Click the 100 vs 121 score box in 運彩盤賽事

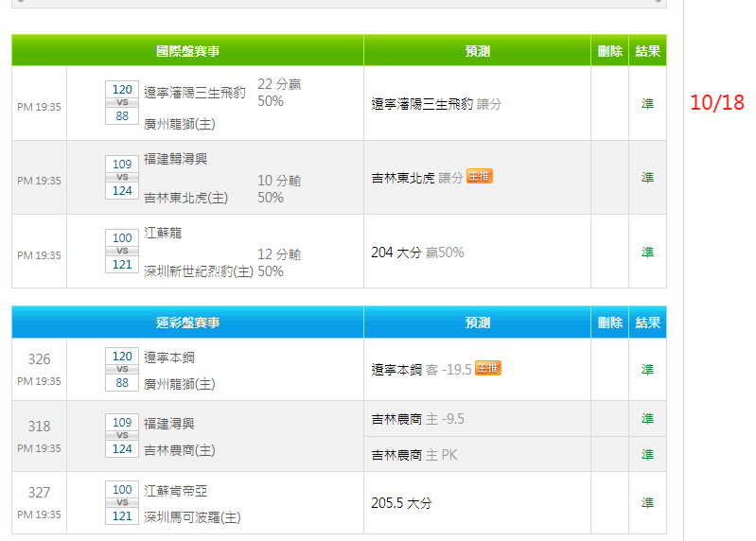pos(122,502)
